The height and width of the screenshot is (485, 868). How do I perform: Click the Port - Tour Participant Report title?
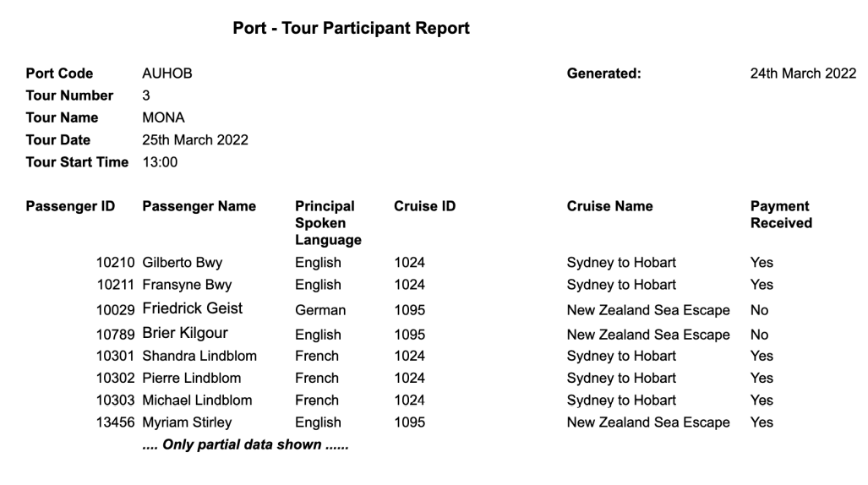[x=351, y=28]
